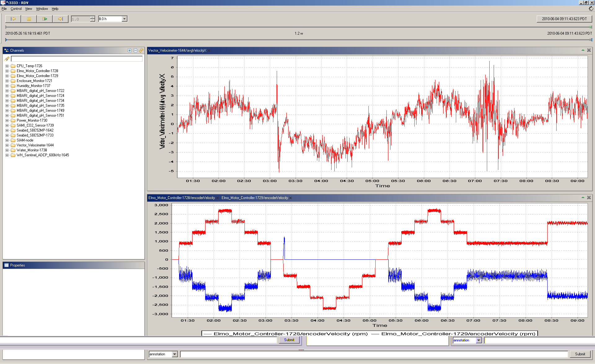
Task: Select the MBARI_digital_pH_Sensor-1734 channel
Action: 40,101
